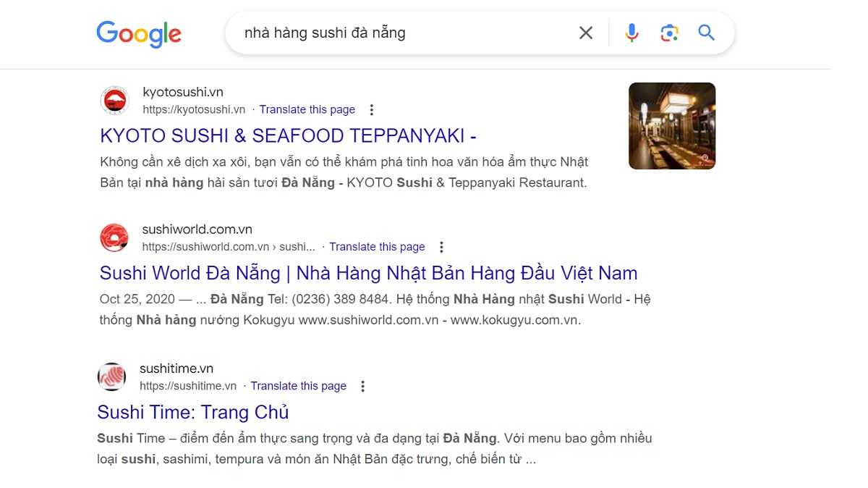Image resolution: width=868 pixels, height=488 pixels.
Task: Open more options for kyotosushi.vn result
Action: click(x=372, y=110)
